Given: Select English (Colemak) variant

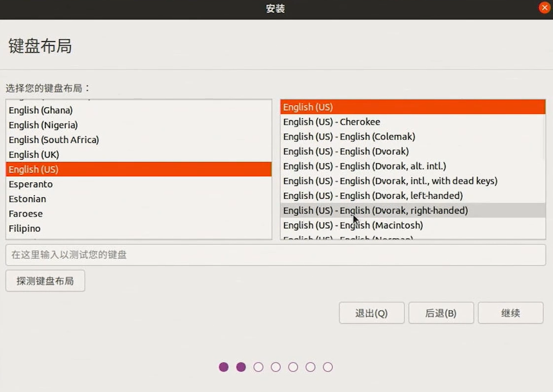Looking at the screenshot, I should (413, 136).
